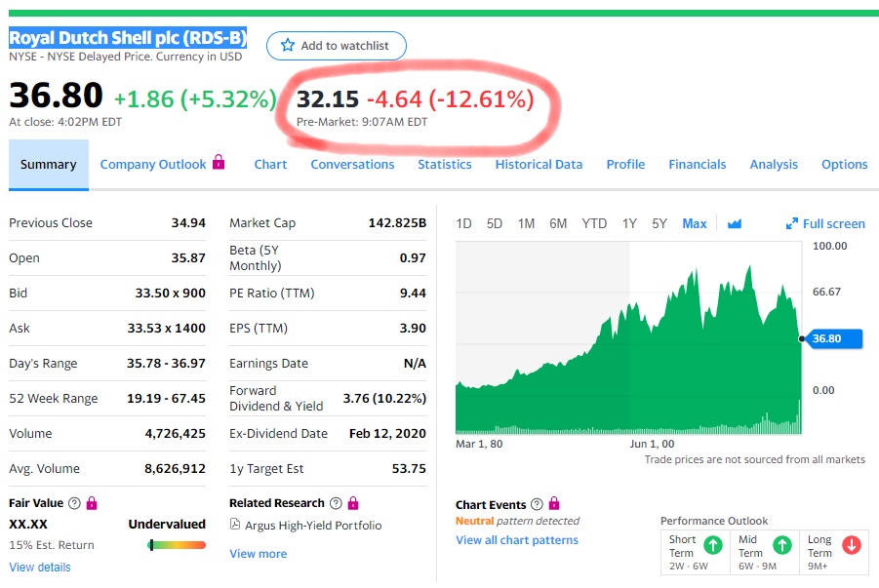Click the 52 Week Range value 19.19 - 67.45

pos(166,398)
